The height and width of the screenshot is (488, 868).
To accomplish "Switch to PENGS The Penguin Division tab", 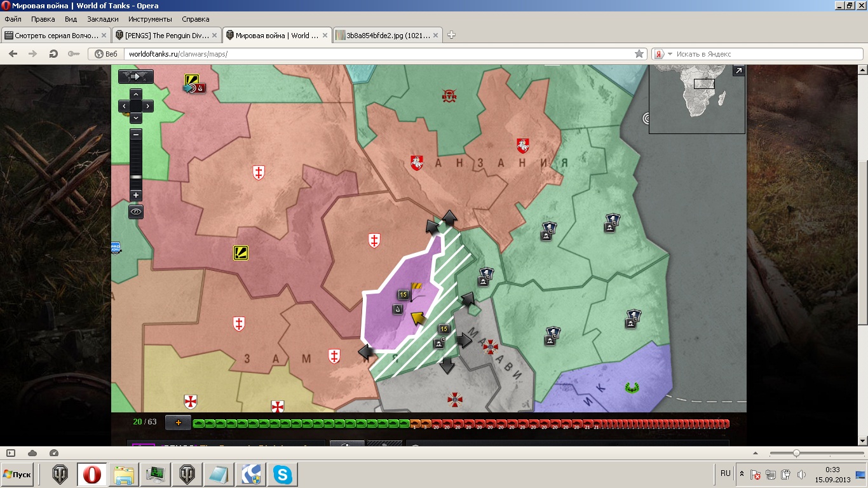I will [x=166, y=36].
